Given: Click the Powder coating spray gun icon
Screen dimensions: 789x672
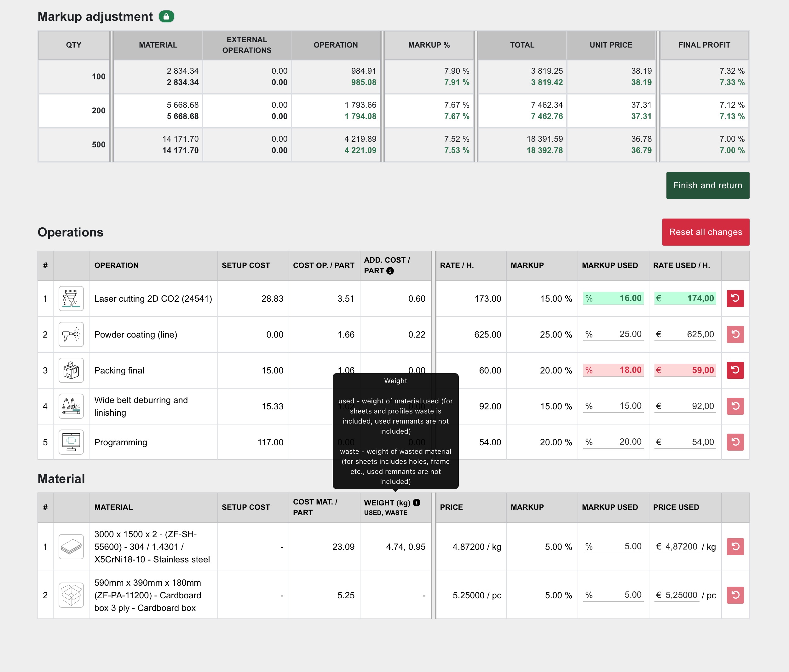Looking at the screenshot, I should click(71, 334).
